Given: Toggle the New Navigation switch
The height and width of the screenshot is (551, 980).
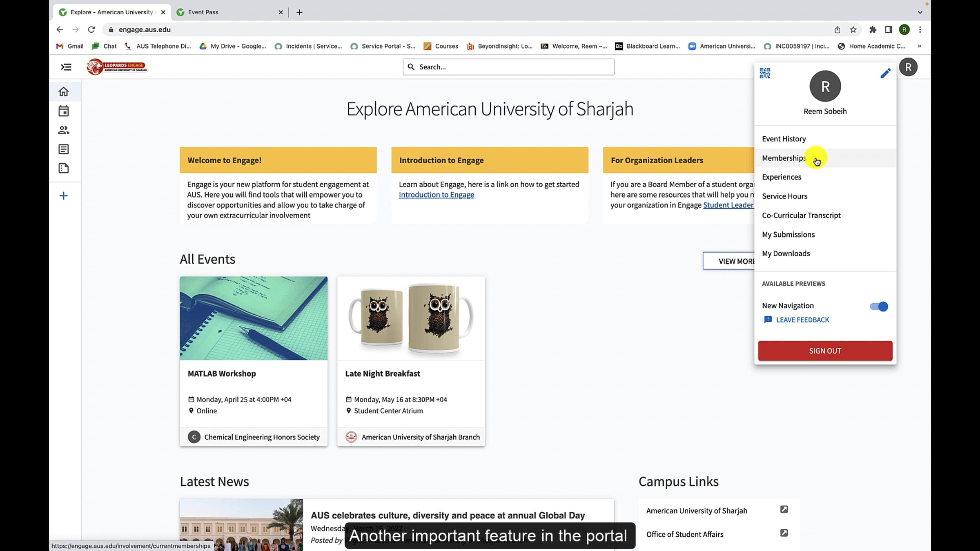Looking at the screenshot, I should pyautogui.click(x=879, y=307).
